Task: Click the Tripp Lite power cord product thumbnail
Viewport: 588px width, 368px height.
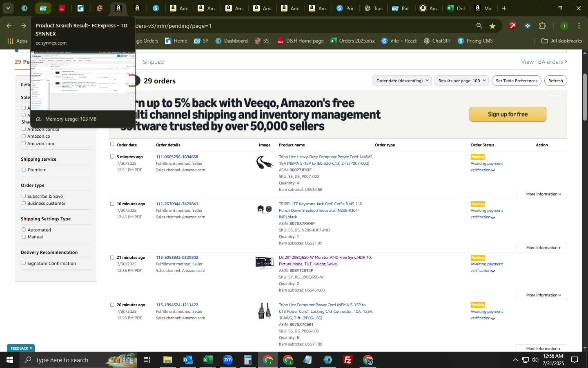Action: click(x=265, y=163)
